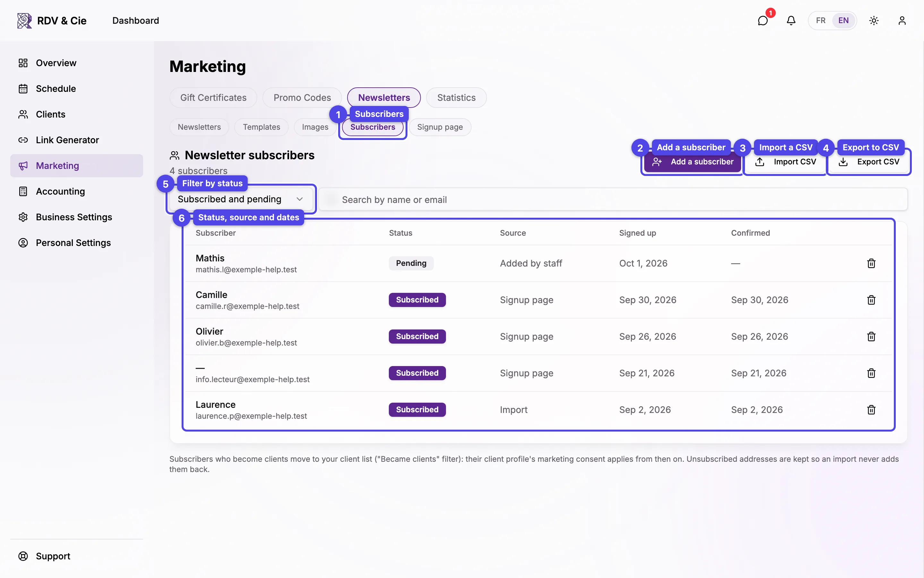The image size is (924, 578).
Task: Open Accounting in the sidebar
Action: point(76,191)
